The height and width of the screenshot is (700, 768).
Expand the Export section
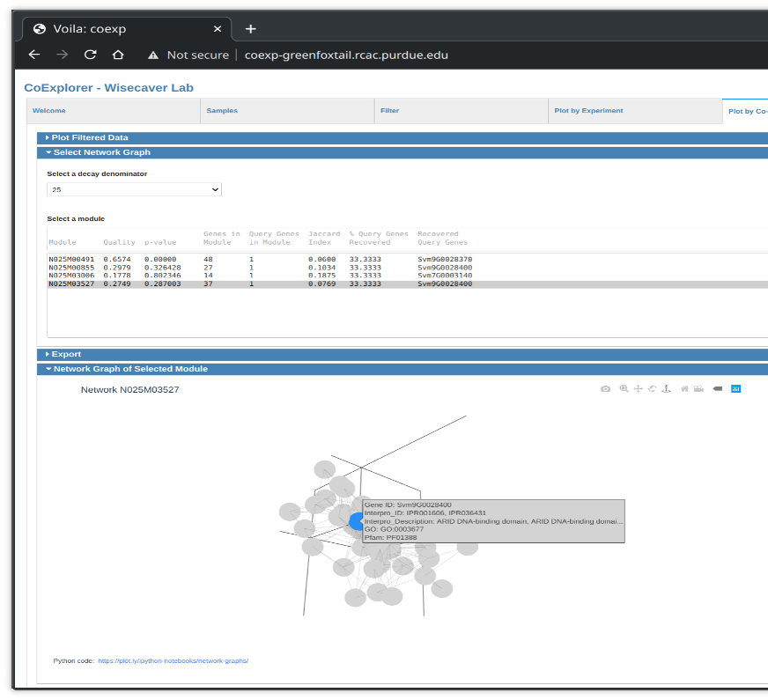pos(65,354)
